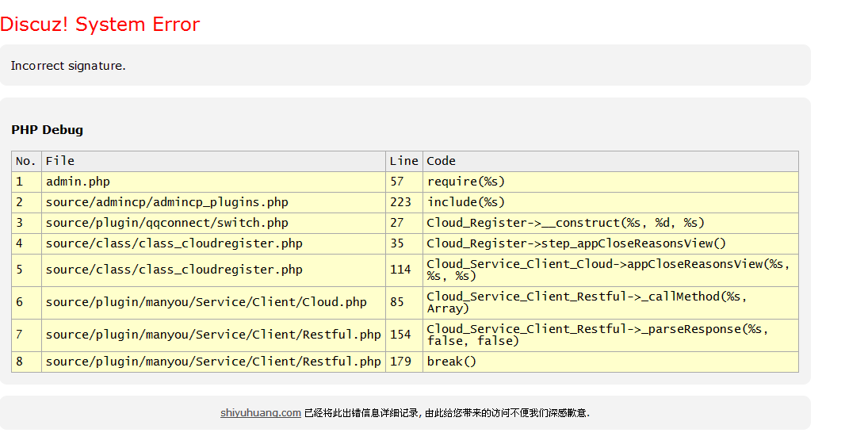Select the 'include(%s)' code cell
868x448 pixels.
[466, 202]
